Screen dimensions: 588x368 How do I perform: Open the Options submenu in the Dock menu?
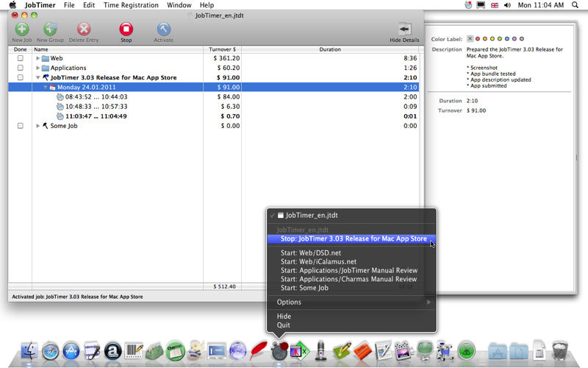tap(352, 302)
